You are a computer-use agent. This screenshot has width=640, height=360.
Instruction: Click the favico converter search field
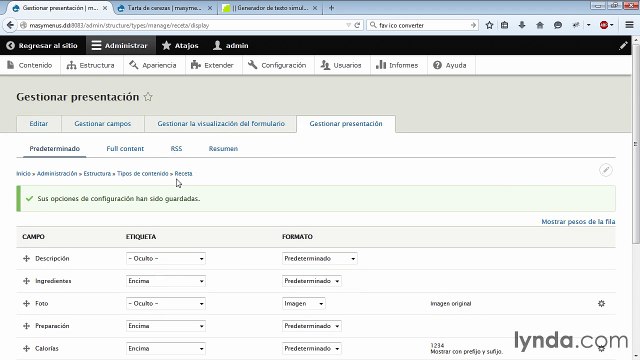(x=422, y=25)
